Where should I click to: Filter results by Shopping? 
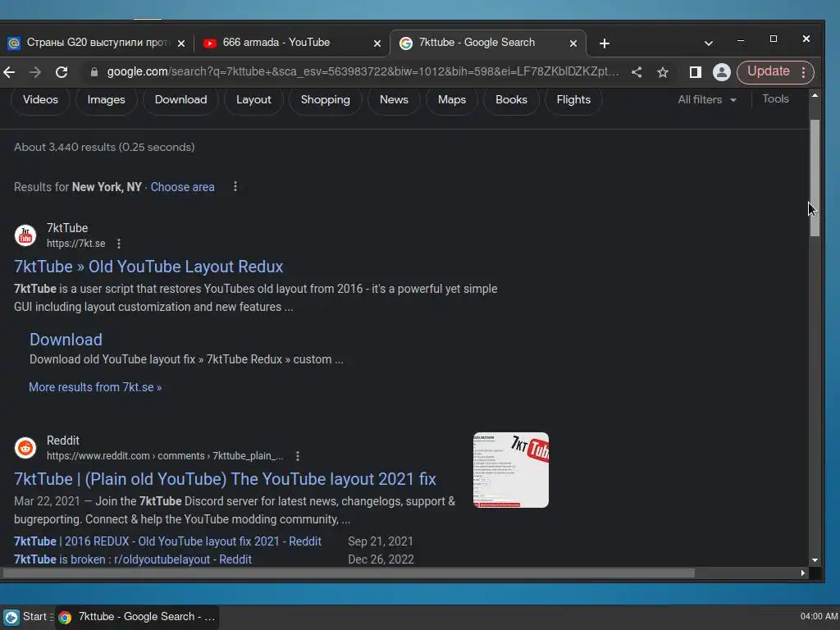click(325, 99)
